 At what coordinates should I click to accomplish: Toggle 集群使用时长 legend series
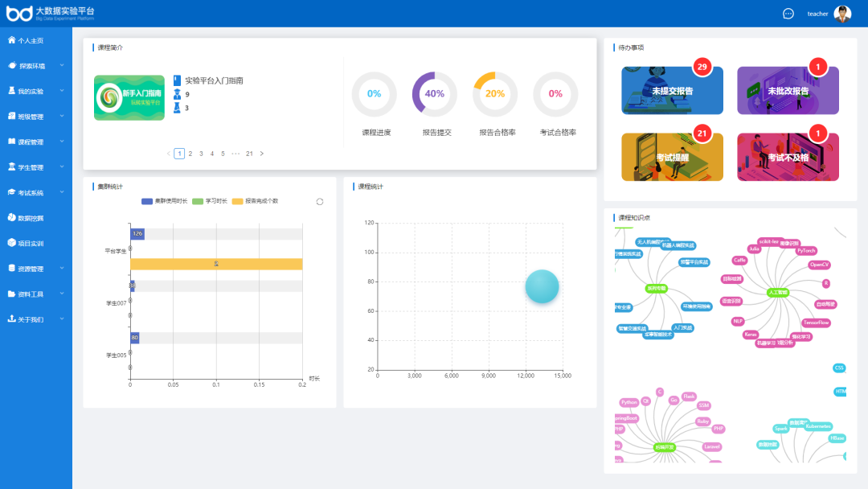pyautogui.click(x=165, y=201)
